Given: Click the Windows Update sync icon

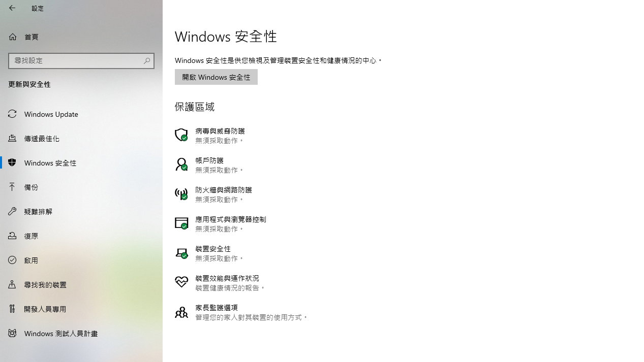Looking at the screenshot, I should point(12,114).
